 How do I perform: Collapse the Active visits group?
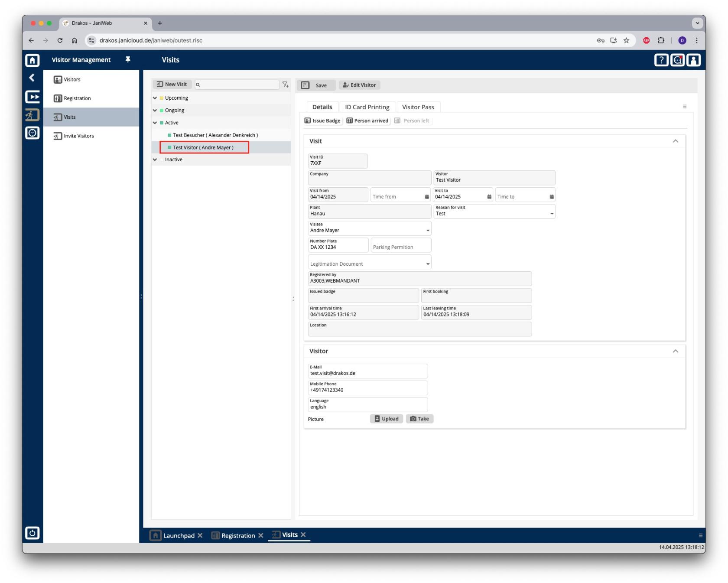pyautogui.click(x=155, y=123)
